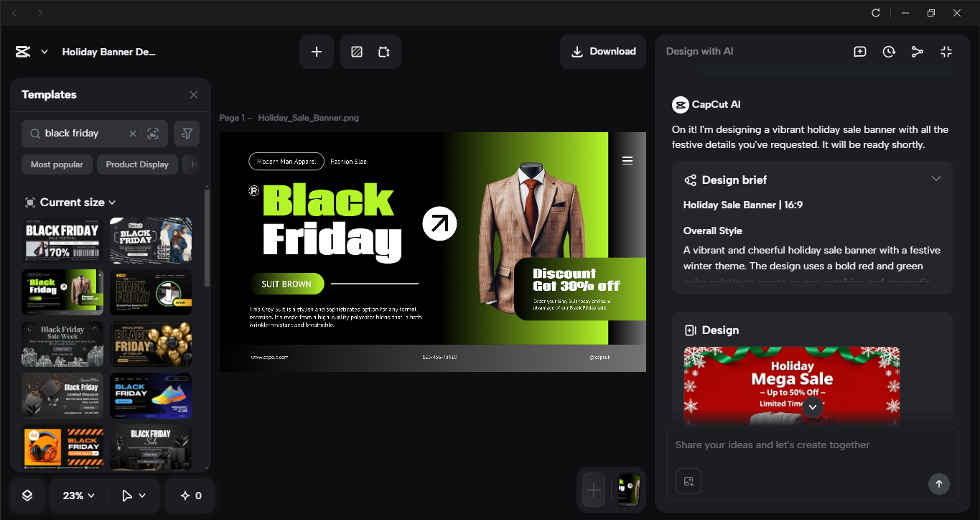Search templates by image
Image resolution: width=980 pixels, height=520 pixels.
point(153,133)
